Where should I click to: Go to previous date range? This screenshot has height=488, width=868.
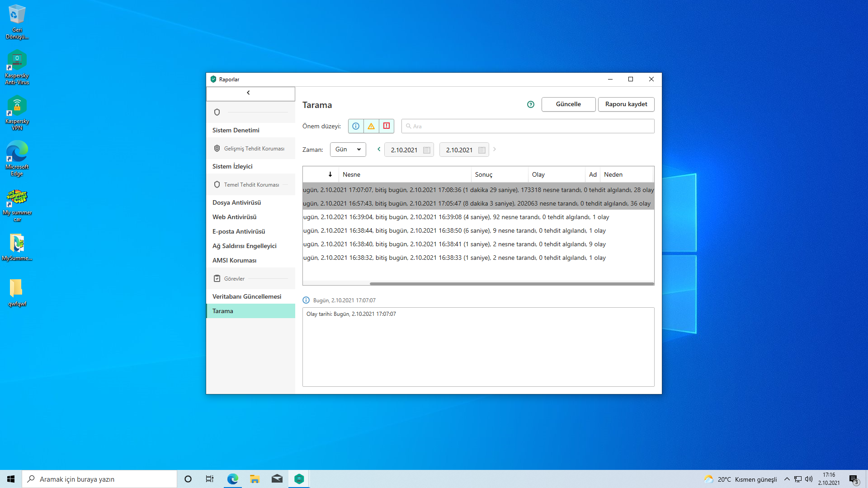coord(379,149)
